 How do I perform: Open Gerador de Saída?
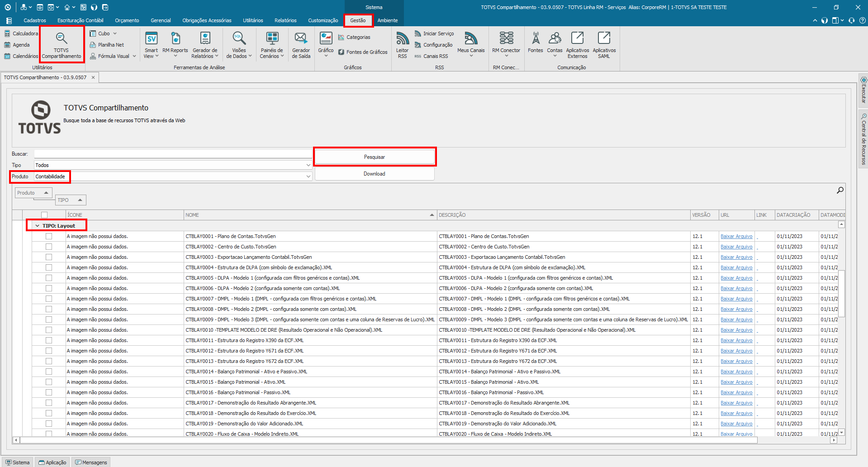click(301, 44)
